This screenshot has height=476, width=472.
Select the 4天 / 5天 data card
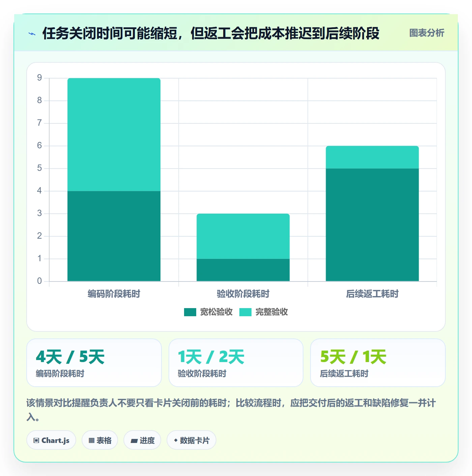pyautogui.click(x=94, y=363)
